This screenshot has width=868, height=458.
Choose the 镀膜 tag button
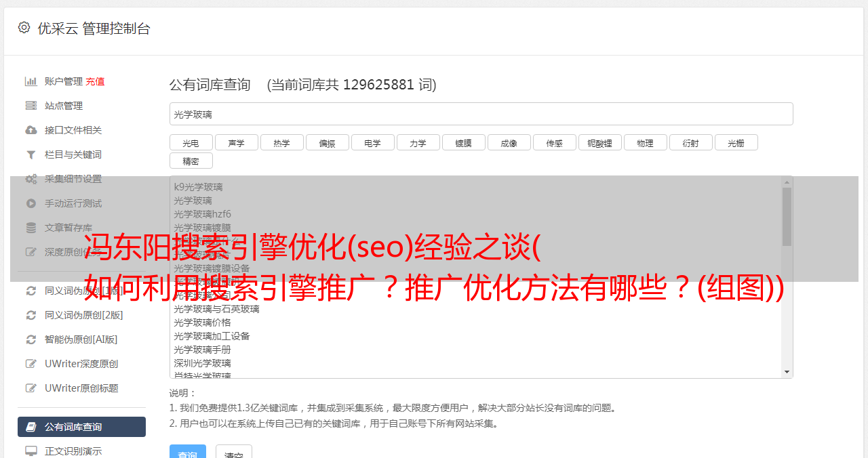point(464,142)
